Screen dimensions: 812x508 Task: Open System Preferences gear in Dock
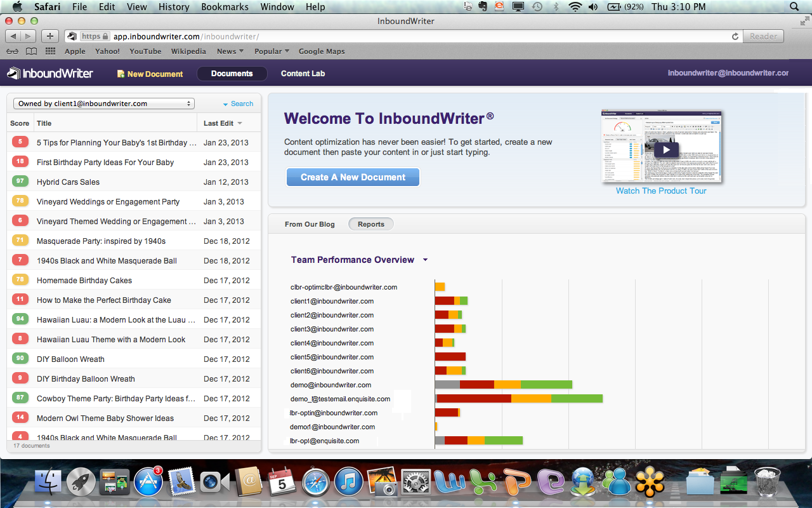(x=416, y=482)
